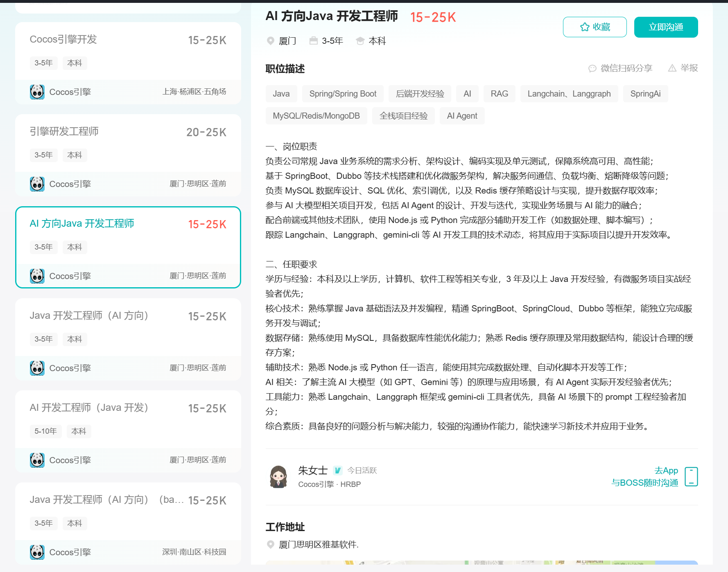Click Cocos logo in 深圳·南山区·科技园 card
728x572 pixels.
point(37,552)
